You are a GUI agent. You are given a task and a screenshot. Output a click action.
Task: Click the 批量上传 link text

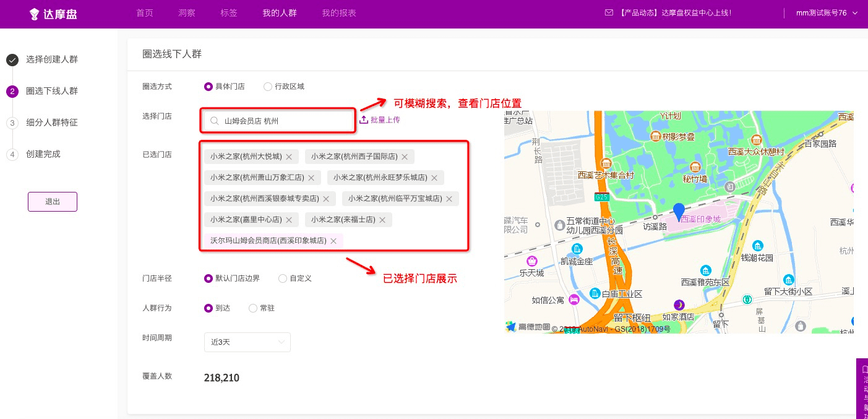(x=385, y=119)
